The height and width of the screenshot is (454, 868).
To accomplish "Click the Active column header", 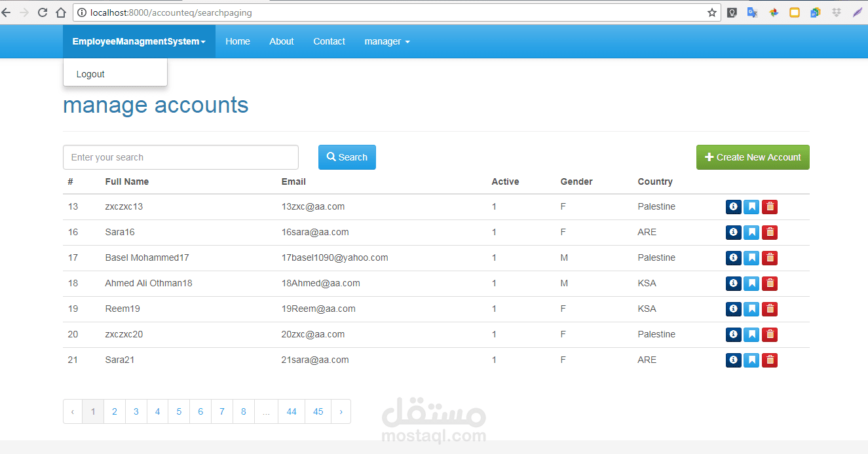I will pyautogui.click(x=505, y=181).
